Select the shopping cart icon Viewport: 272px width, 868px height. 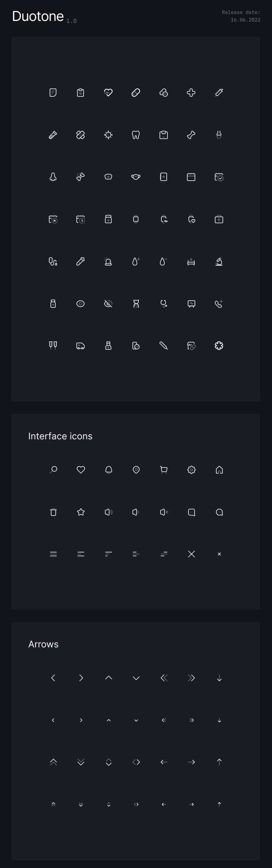[164, 470]
